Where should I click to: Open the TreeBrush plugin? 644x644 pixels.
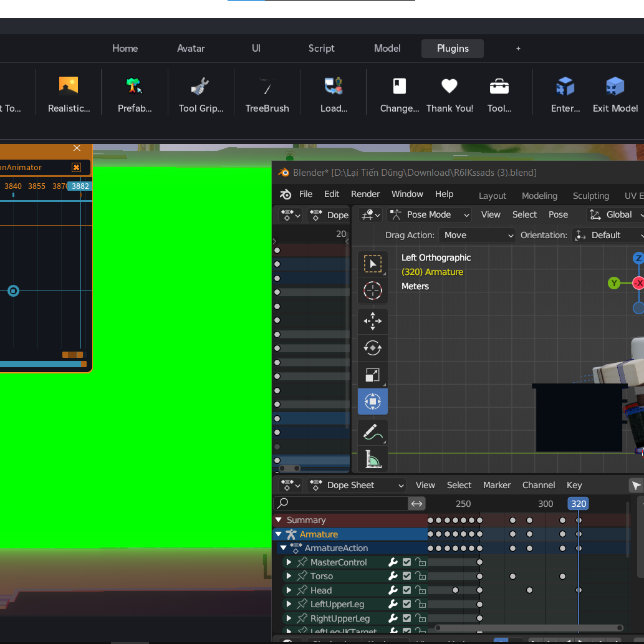tap(267, 95)
